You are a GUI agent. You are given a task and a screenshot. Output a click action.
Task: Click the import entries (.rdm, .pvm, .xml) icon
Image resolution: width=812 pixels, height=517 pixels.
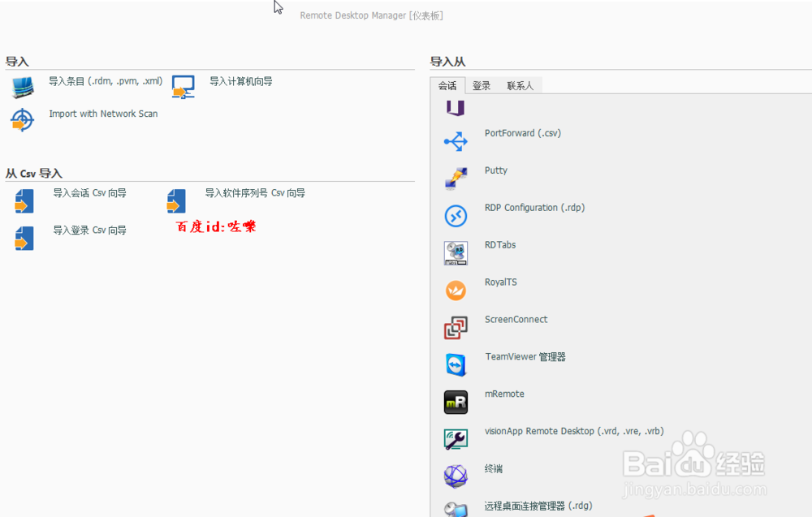23,87
